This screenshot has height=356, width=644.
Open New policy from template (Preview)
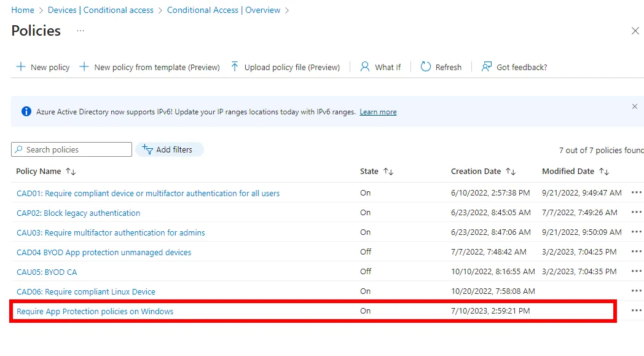[150, 67]
